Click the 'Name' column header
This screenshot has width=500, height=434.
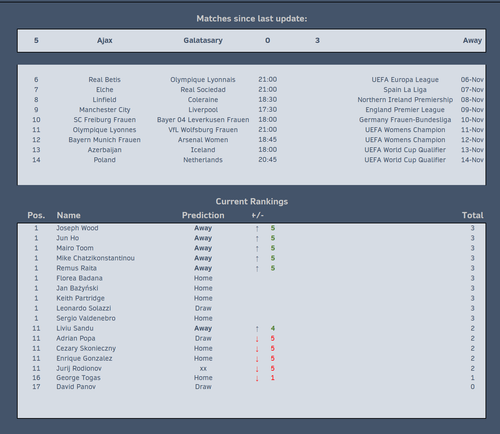[68, 215]
